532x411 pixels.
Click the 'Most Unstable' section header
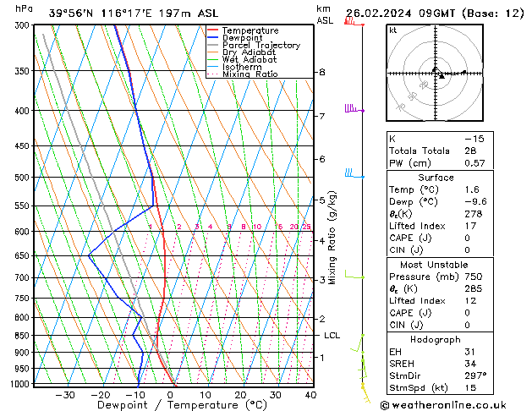434,265
